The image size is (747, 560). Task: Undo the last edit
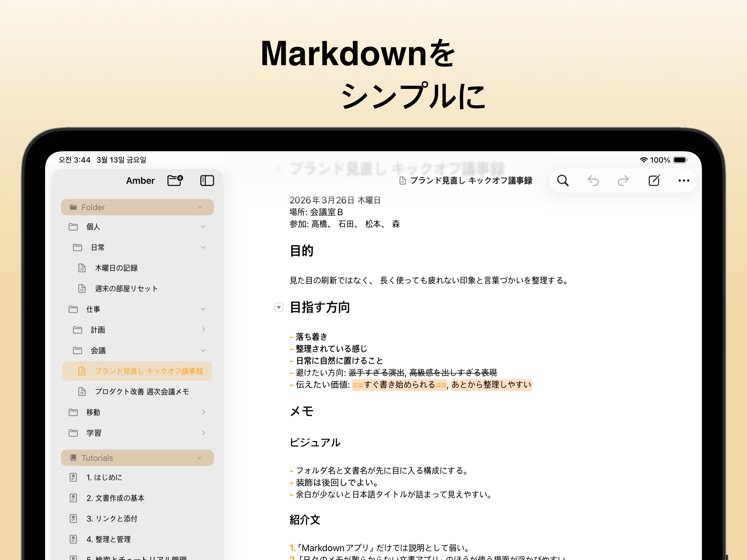[x=593, y=180]
